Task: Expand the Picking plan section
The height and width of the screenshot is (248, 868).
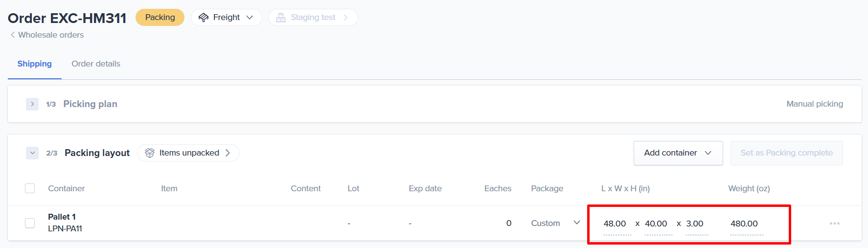Action: tap(32, 104)
